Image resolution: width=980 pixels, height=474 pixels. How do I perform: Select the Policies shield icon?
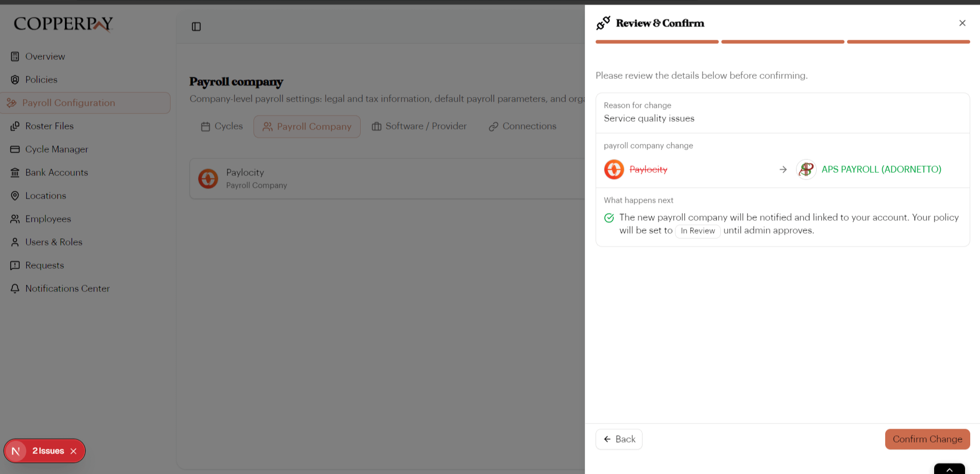tap(15, 79)
